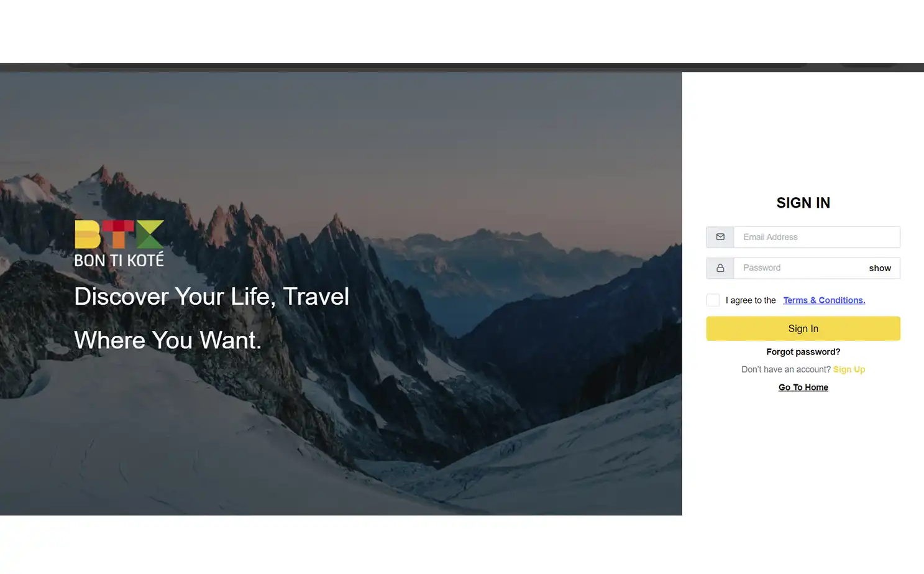Click the Discover Your Life, Travel headline

point(211,297)
